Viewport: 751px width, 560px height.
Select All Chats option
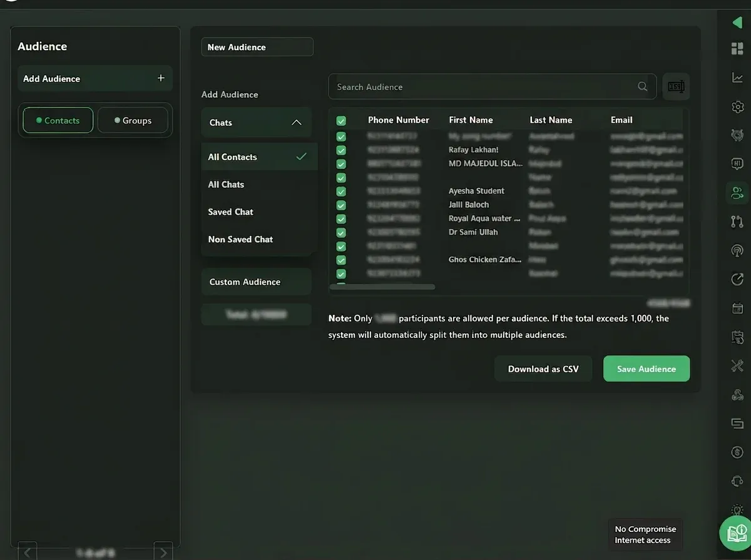tap(259, 185)
